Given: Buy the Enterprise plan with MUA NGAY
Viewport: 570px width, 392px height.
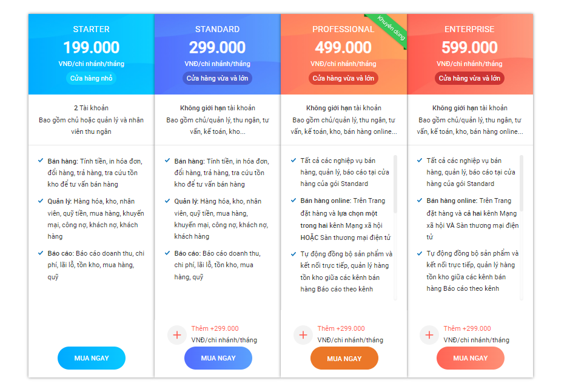Looking at the screenshot, I should (471, 358).
